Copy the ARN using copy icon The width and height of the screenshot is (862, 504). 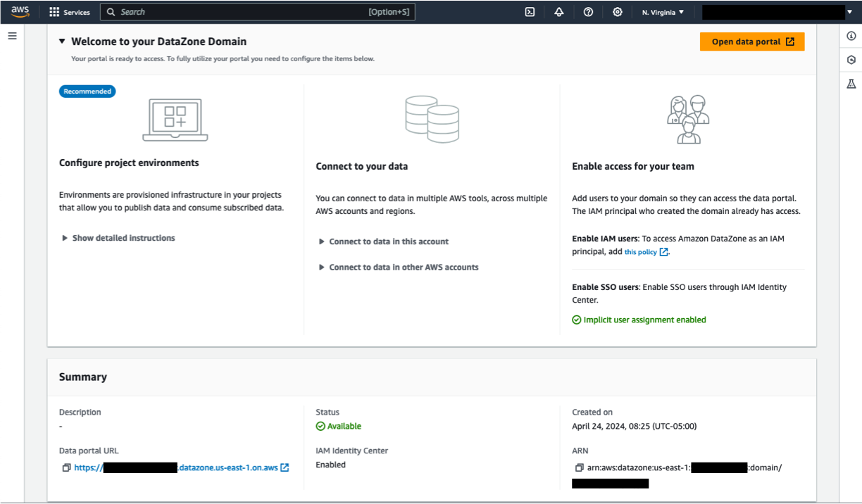579,467
